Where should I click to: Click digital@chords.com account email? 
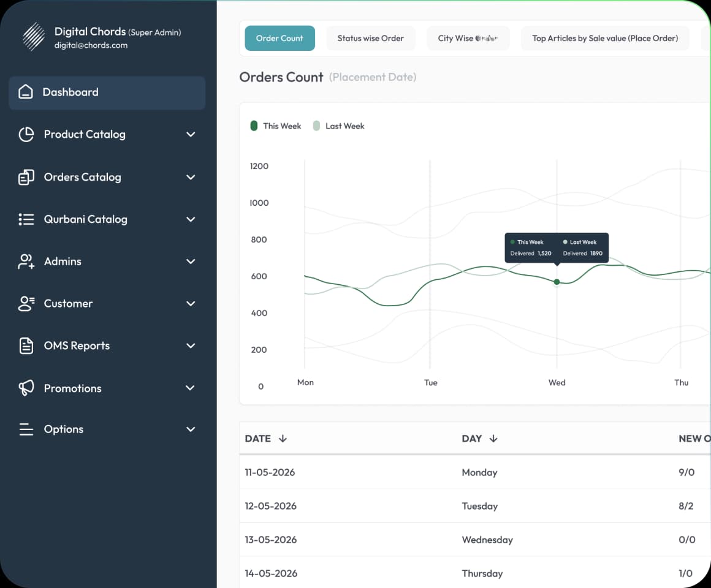click(91, 45)
